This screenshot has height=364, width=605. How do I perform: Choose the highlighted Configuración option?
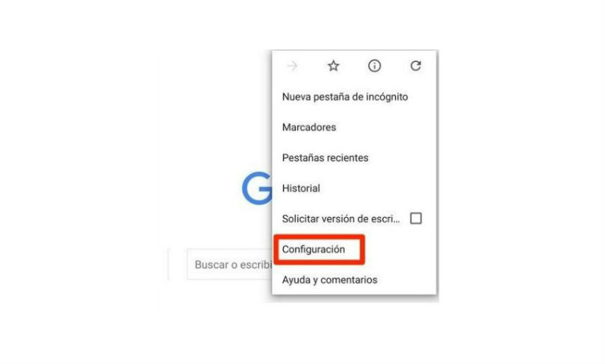point(313,249)
